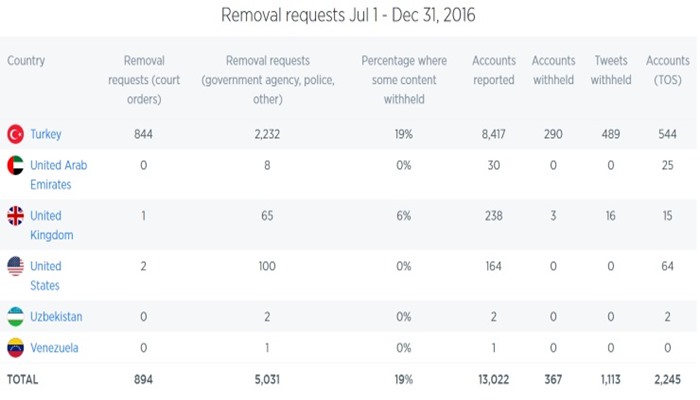
Task: Open the Turkey country link
Action: pos(48,134)
